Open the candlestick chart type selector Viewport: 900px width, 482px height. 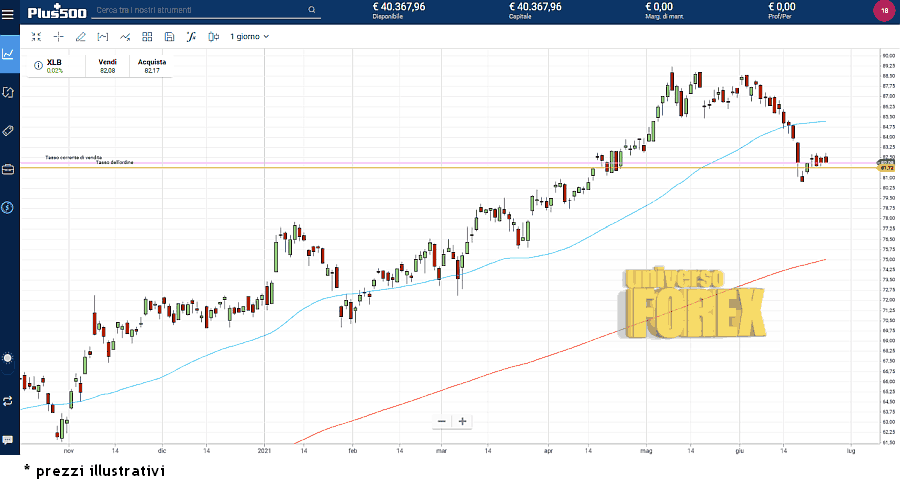click(213, 36)
